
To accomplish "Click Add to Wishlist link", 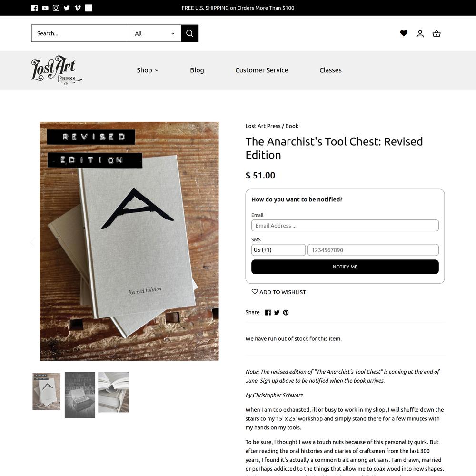I will 278,292.
